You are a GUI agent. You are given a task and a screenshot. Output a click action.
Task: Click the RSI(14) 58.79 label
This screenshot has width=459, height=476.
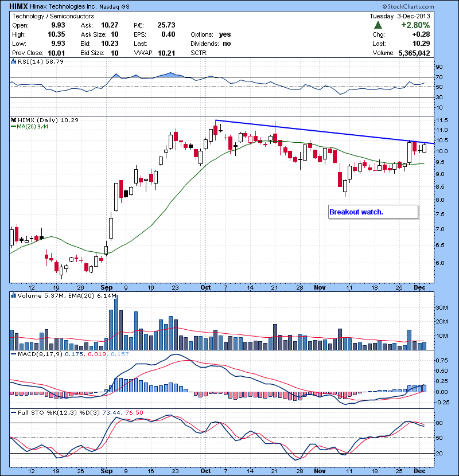pyautogui.click(x=40, y=61)
